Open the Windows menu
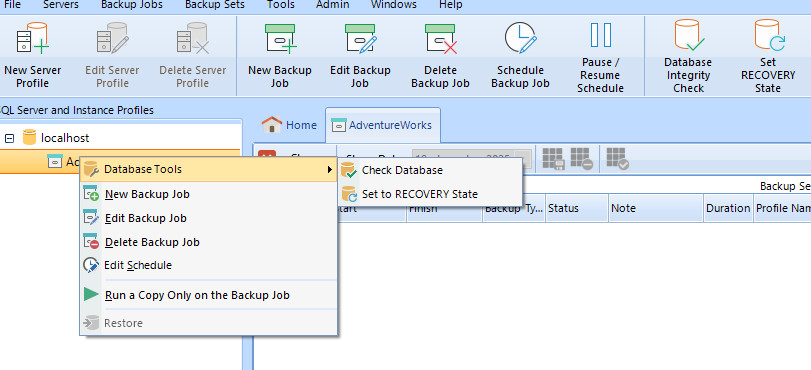 point(394,5)
